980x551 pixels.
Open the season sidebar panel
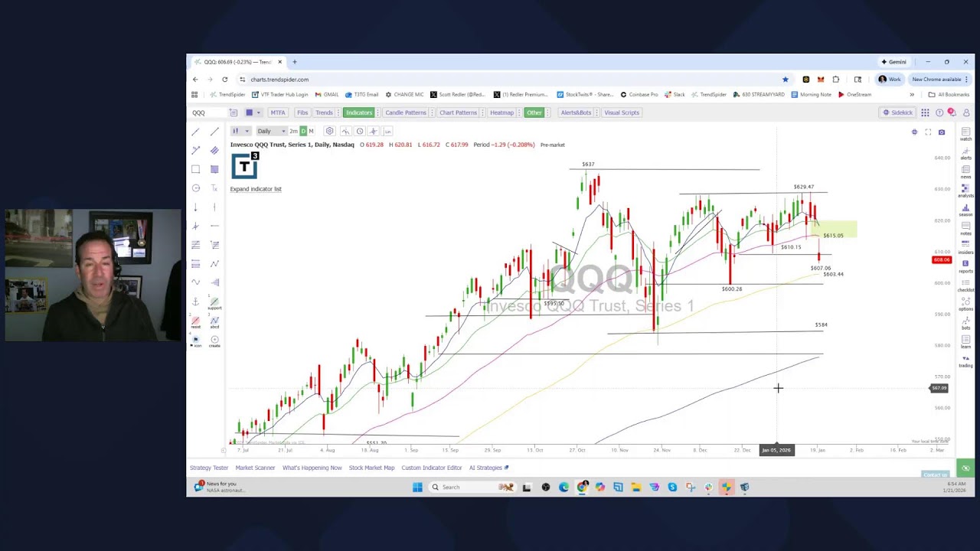pyautogui.click(x=966, y=209)
